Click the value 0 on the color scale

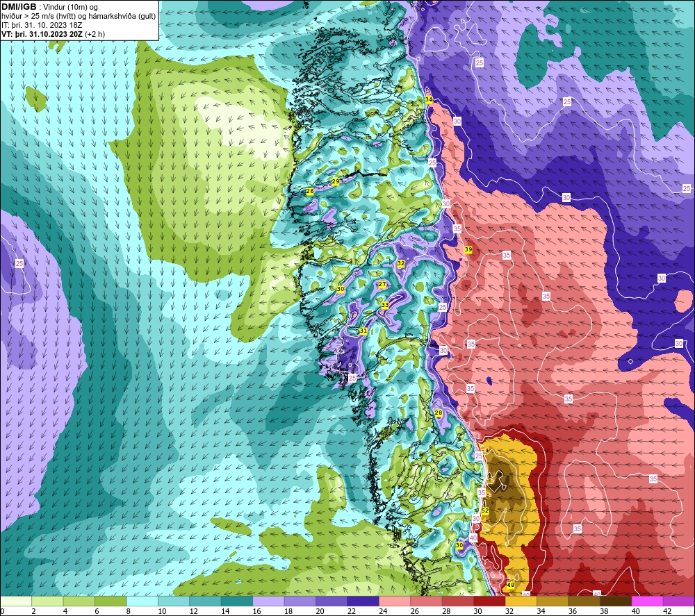2,611
